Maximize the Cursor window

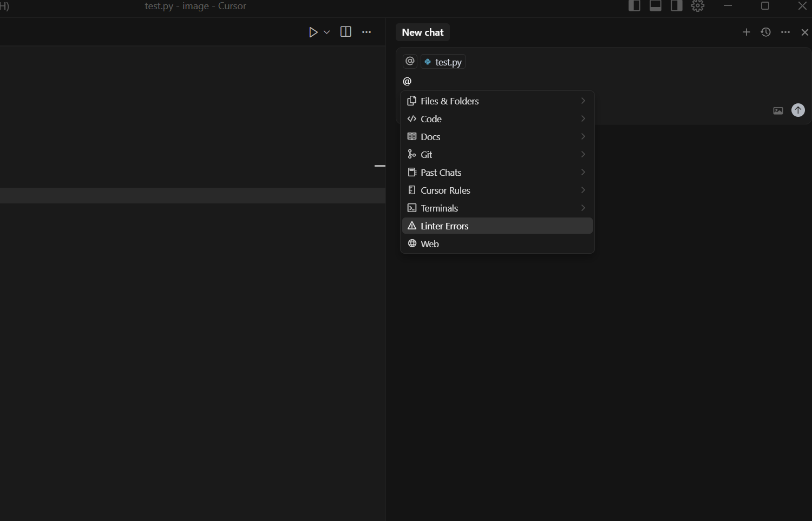(765, 6)
